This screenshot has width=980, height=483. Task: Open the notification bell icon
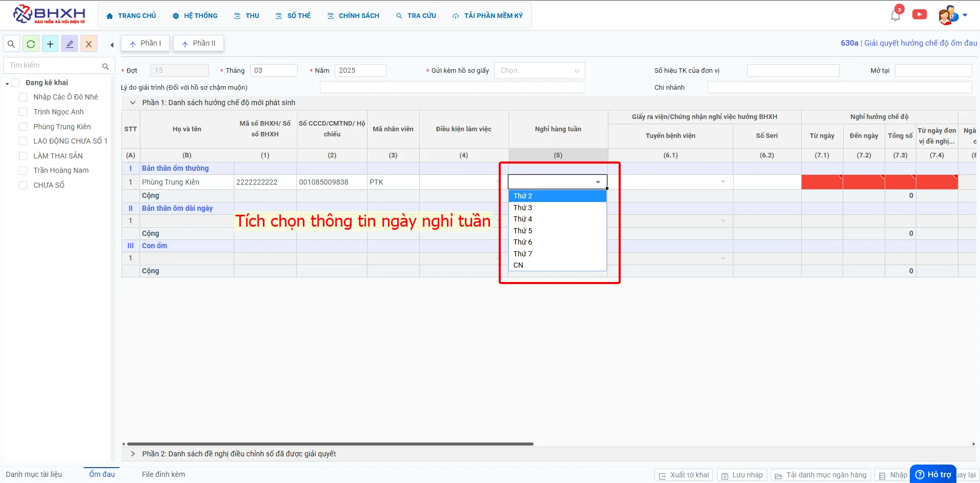895,15
